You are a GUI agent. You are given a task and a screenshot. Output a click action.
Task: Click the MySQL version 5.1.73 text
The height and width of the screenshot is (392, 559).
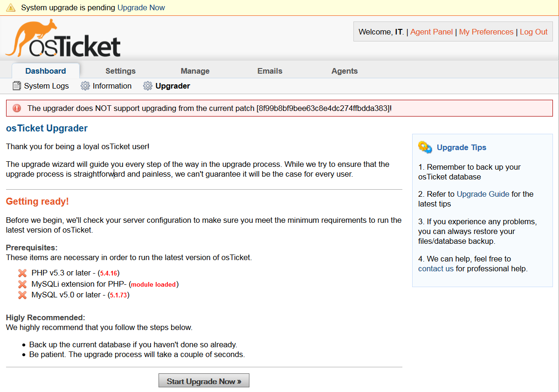coord(119,295)
